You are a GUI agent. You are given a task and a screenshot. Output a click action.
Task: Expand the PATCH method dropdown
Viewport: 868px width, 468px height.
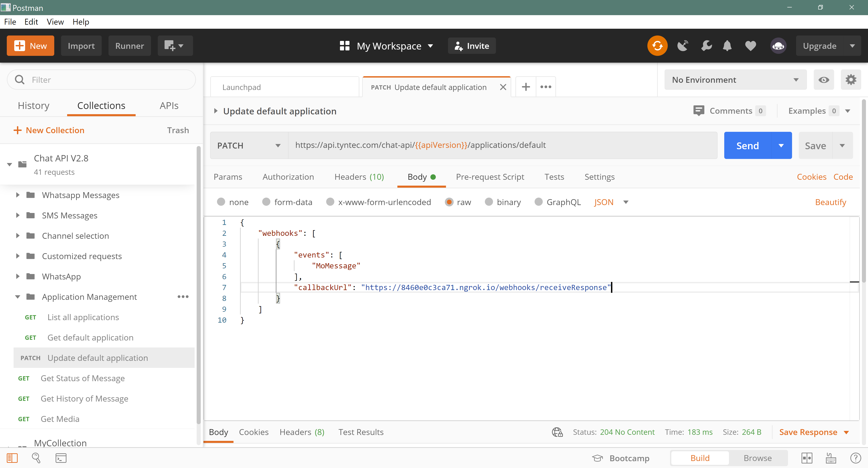[x=279, y=145]
